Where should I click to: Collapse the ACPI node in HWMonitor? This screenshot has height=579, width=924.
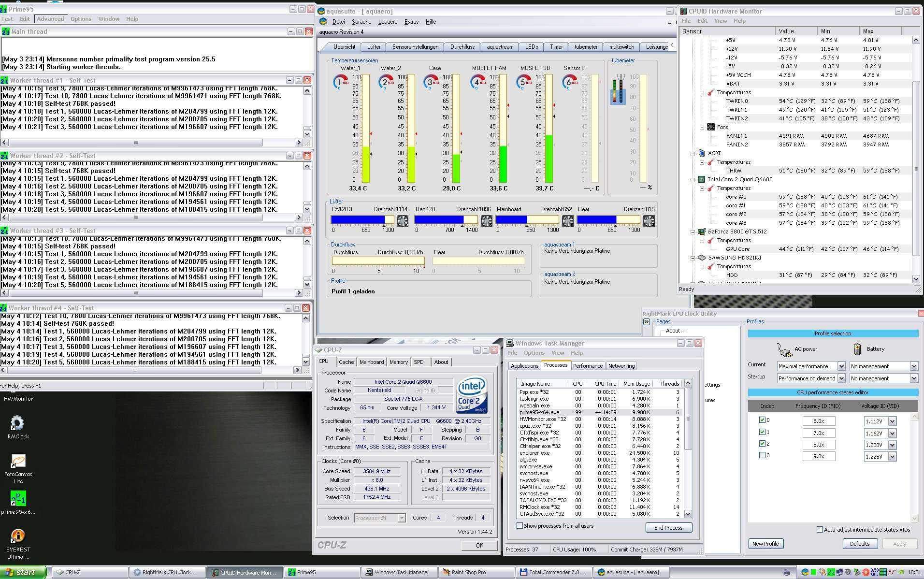[693, 153]
